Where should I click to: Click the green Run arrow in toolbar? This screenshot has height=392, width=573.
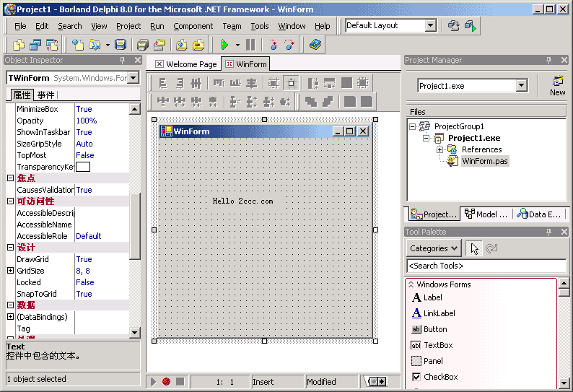(224, 45)
